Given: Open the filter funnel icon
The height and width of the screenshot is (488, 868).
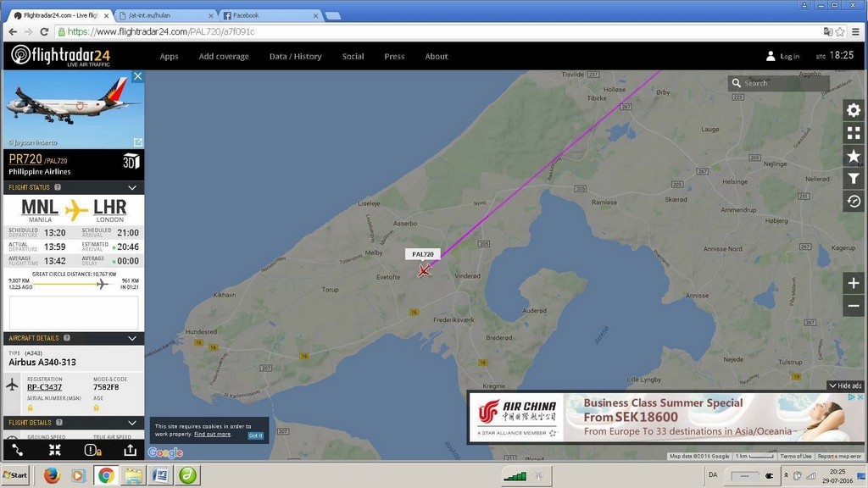Looking at the screenshot, I should [853, 178].
